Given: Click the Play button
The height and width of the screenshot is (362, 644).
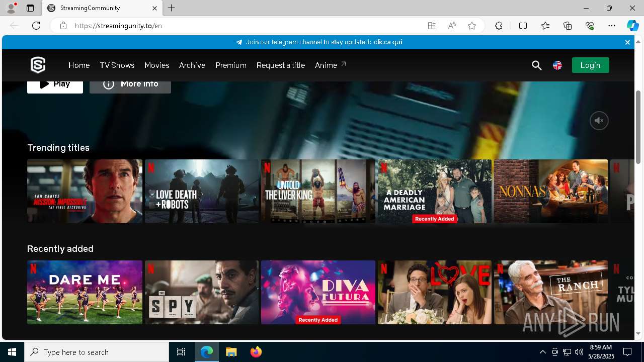Looking at the screenshot, I should click(55, 87).
